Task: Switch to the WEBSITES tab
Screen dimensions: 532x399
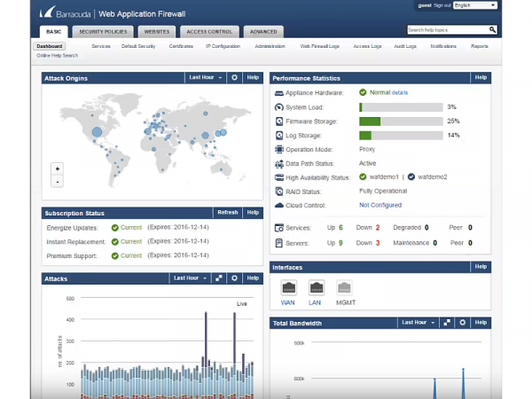Action: pyautogui.click(x=157, y=32)
